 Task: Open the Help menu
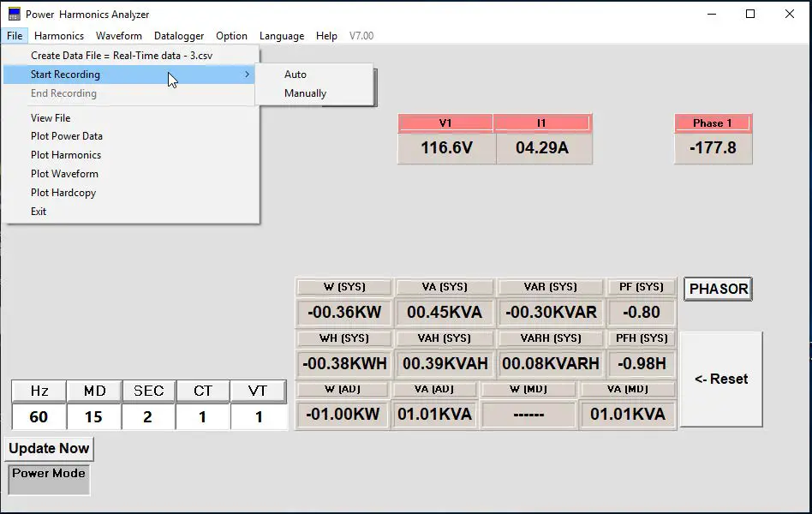coord(326,36)
